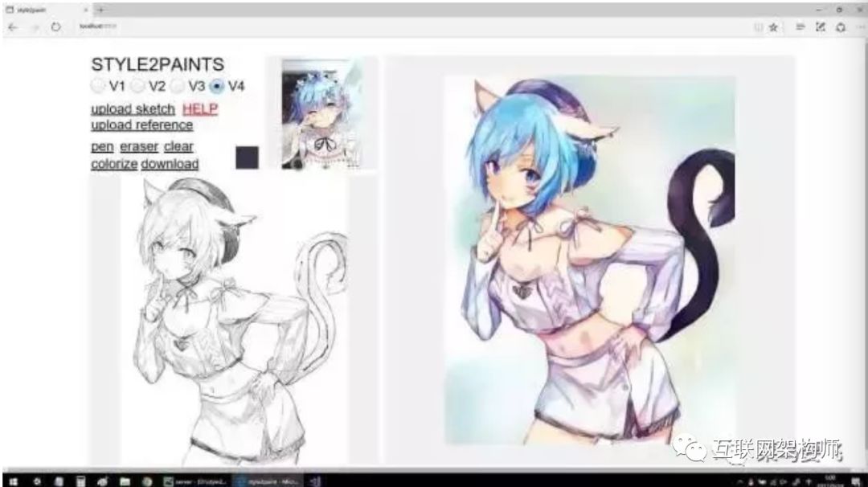The image size is (868, 487).
Task: Open the Edge hub icon
Action: point(800,27)
